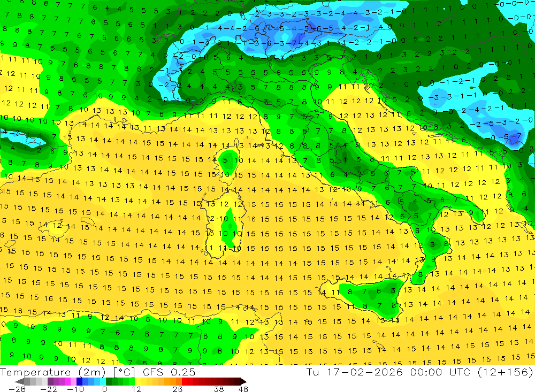
Task: Click the 'GFS 0.25' model label
Action: point(169,372)
